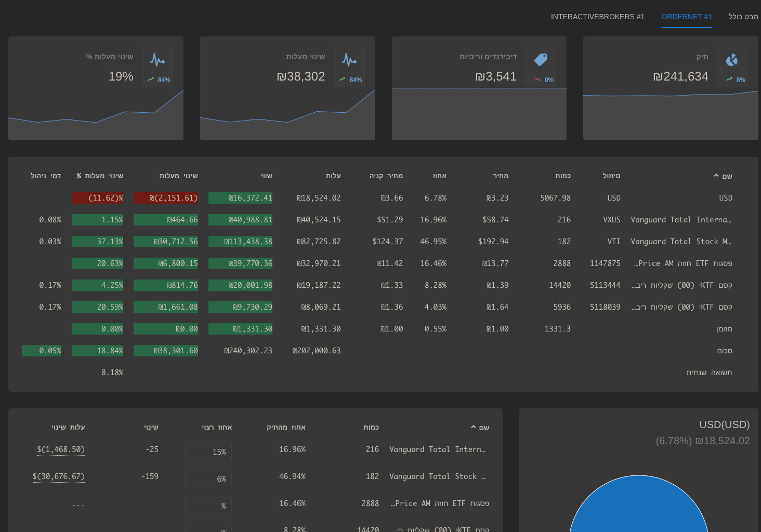The width and height of the screenshot is (761, 532).
Task: Sort holdings by דמי ניהול column header
Action: [x=46, y=176]
